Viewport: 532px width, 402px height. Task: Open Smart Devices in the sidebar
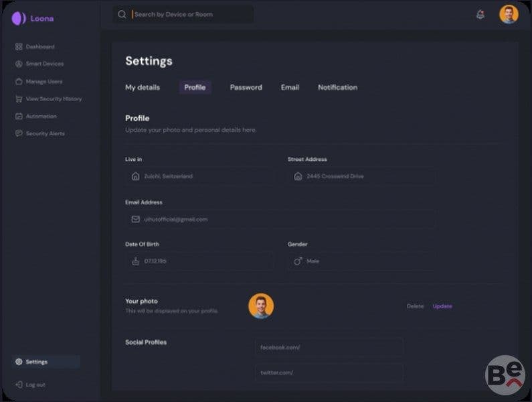click(x=39, y=64)
